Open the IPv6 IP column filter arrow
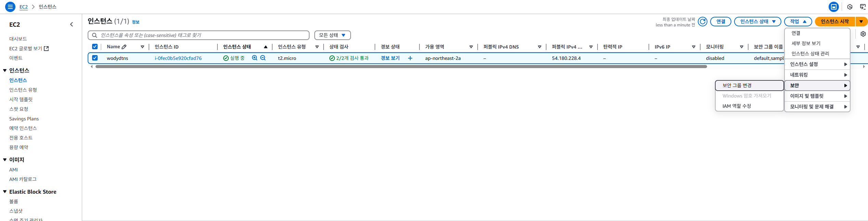The height and width of the screenshot is (221, 868). 694,47
